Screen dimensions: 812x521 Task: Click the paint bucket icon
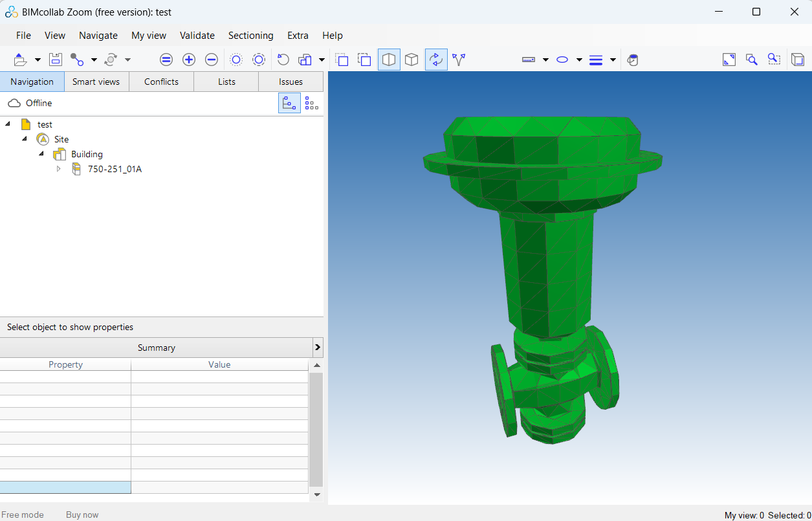633,60
